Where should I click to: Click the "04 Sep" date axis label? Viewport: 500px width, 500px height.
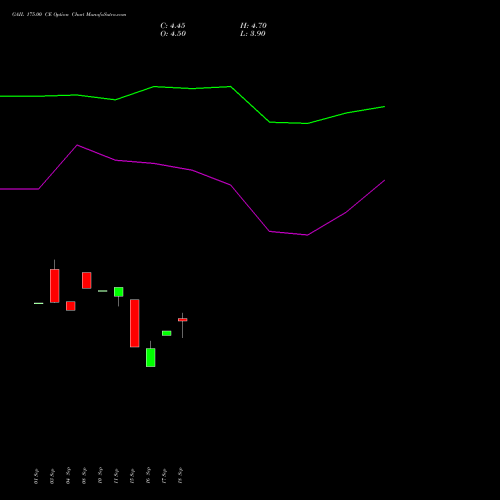point(68,476)
